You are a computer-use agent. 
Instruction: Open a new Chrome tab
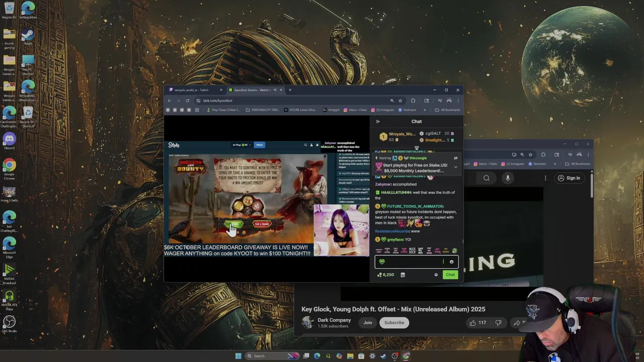pos(290,90)
